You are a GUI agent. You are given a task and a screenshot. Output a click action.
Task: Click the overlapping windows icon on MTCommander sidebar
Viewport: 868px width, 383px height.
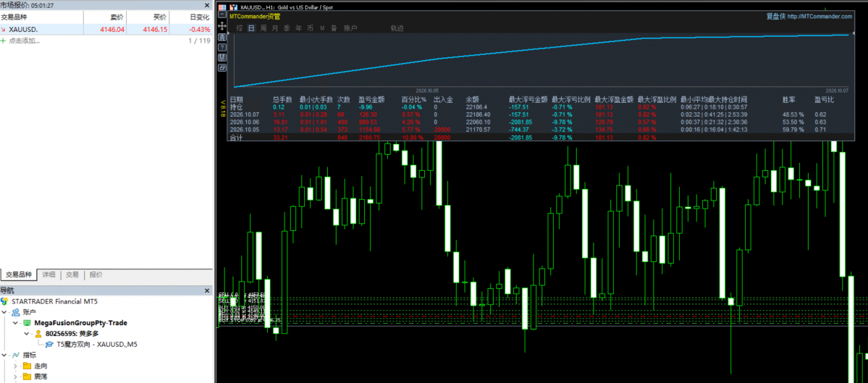click(x=222, y=67)
